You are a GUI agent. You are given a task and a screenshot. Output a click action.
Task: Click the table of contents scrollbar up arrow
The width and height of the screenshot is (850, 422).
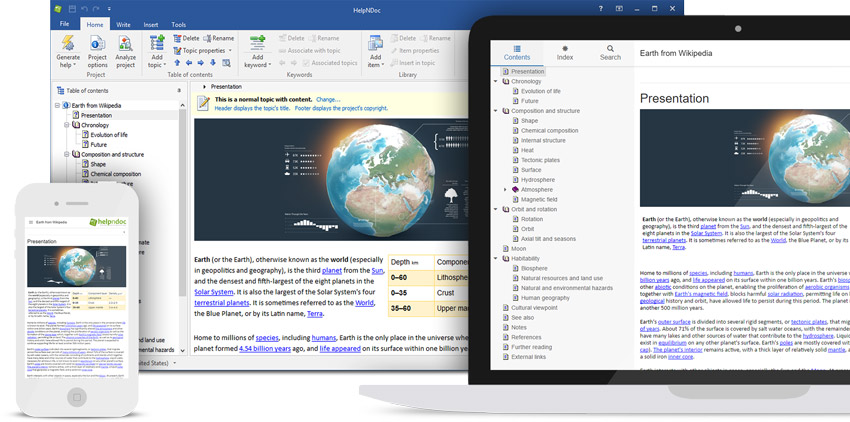(x=183, y=105)
